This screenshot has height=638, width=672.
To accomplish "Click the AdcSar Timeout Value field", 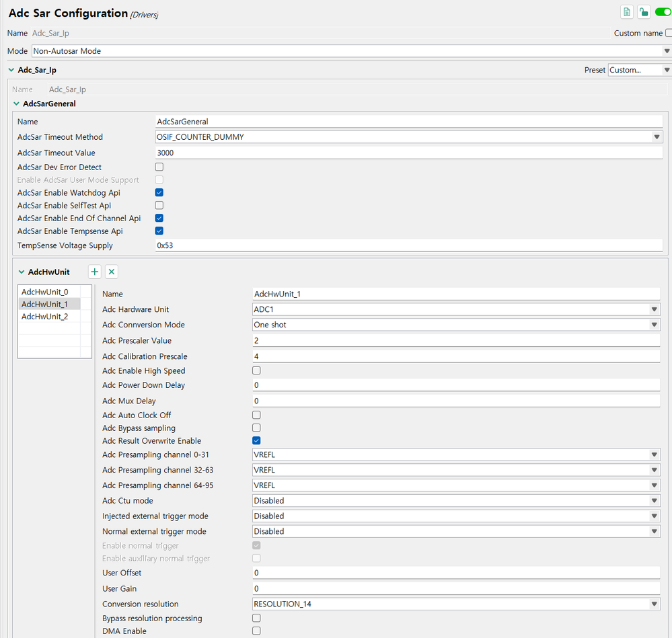I will tap(408, 153).
